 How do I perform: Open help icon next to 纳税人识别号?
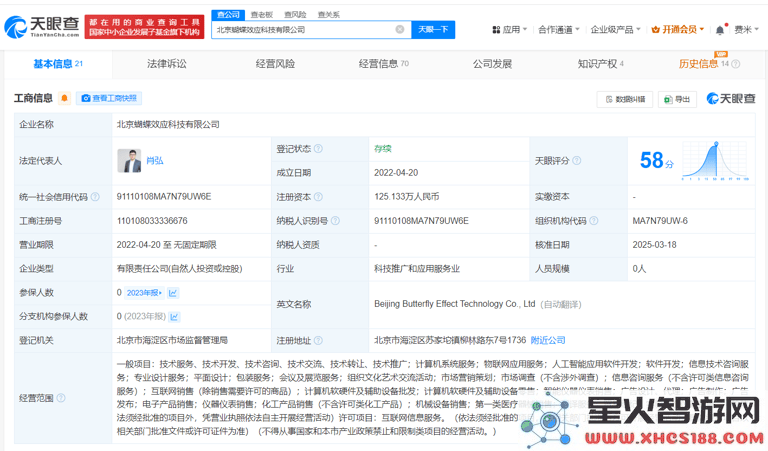point(335,221)
